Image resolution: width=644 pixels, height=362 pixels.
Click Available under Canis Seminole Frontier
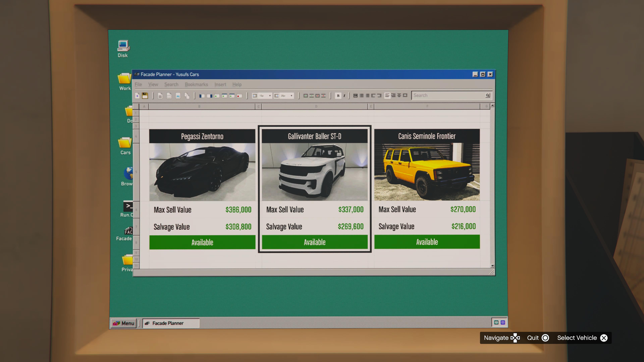(x=427, y=242)
